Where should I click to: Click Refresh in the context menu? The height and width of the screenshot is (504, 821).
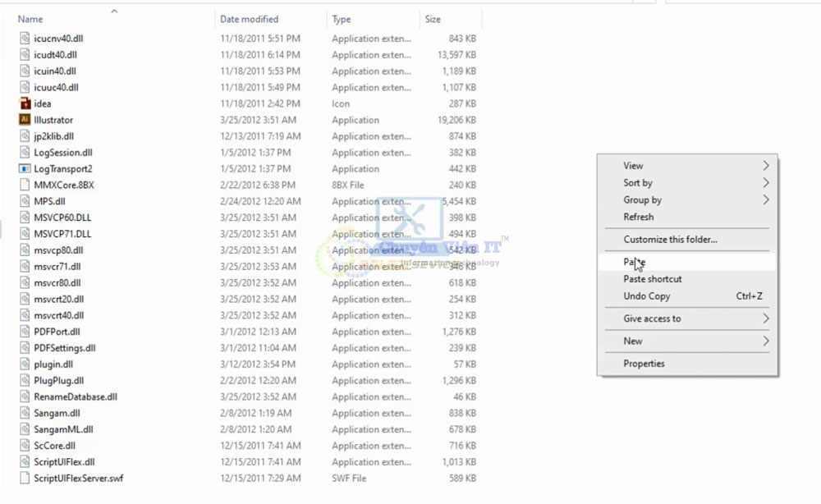click(638, 217)
